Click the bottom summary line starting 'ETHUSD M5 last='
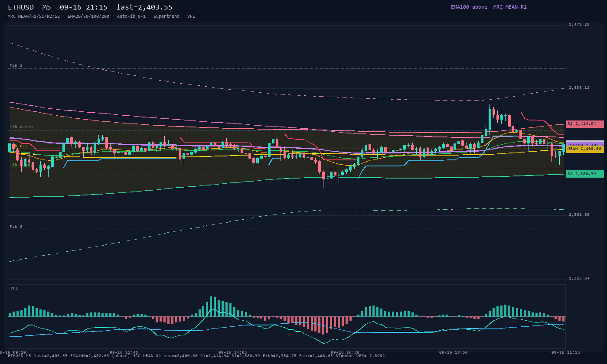 click(x=196, y=356)
